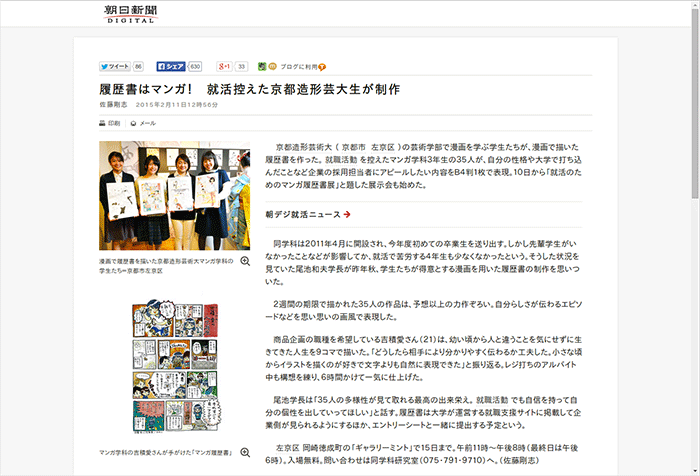Enlarge the group photo with the magnifier icon
This screenshot has height=476, width=700.
point(245,261)
